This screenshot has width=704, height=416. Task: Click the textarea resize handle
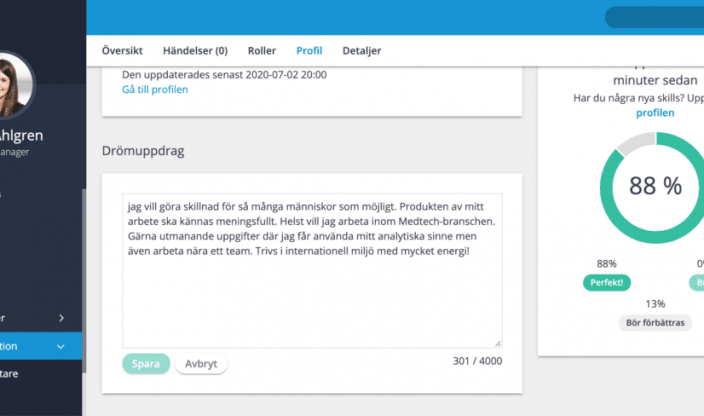tap(497, 342)
